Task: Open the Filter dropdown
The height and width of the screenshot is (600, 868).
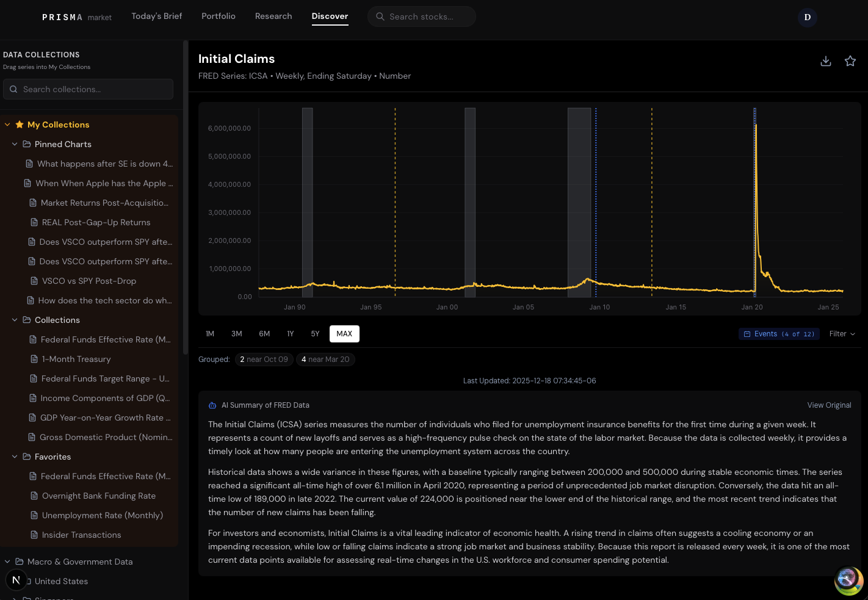Action: [x=842, y=334]
